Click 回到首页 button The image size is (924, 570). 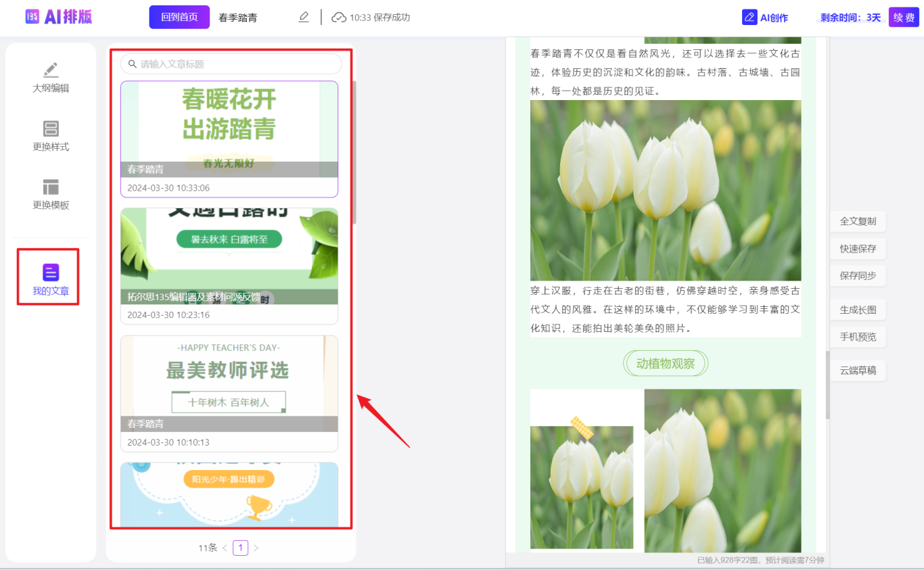[x=179, y=18]
